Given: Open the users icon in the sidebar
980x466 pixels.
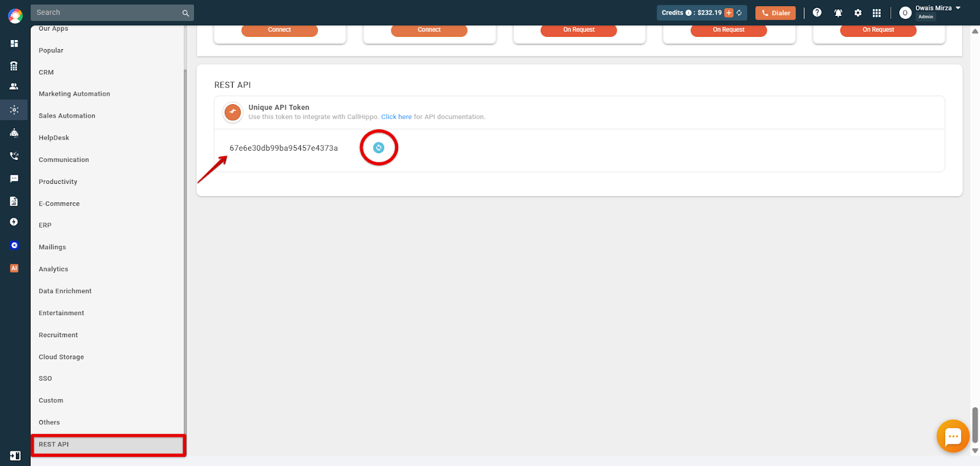Looking at the screenshot, I should pyautogui.click(x=14, y=86).
